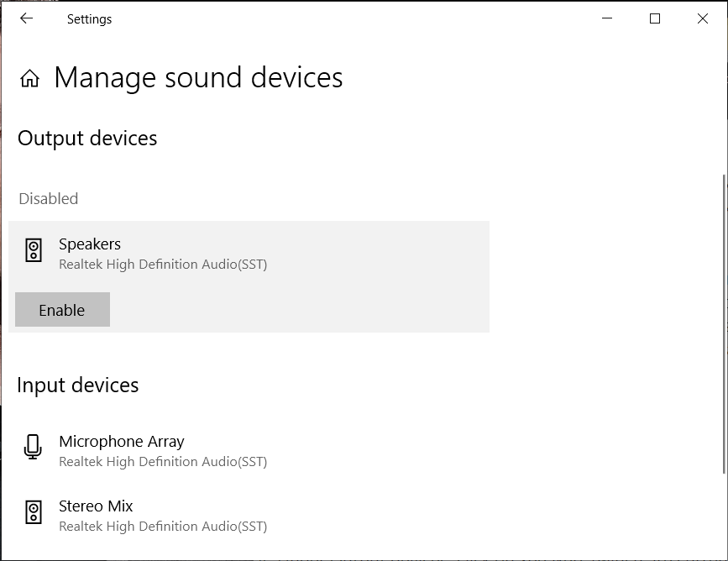Screen dimensions: 728x561
Task: Select Realtek subtitle under Speakers
Action: click(163, 265)
